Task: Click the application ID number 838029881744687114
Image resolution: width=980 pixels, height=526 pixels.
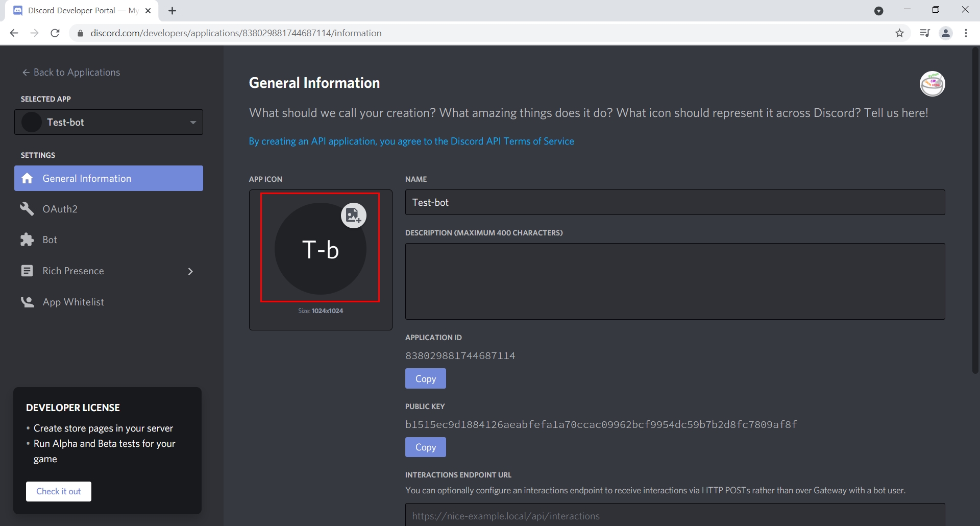Action: tap(460, 356)
